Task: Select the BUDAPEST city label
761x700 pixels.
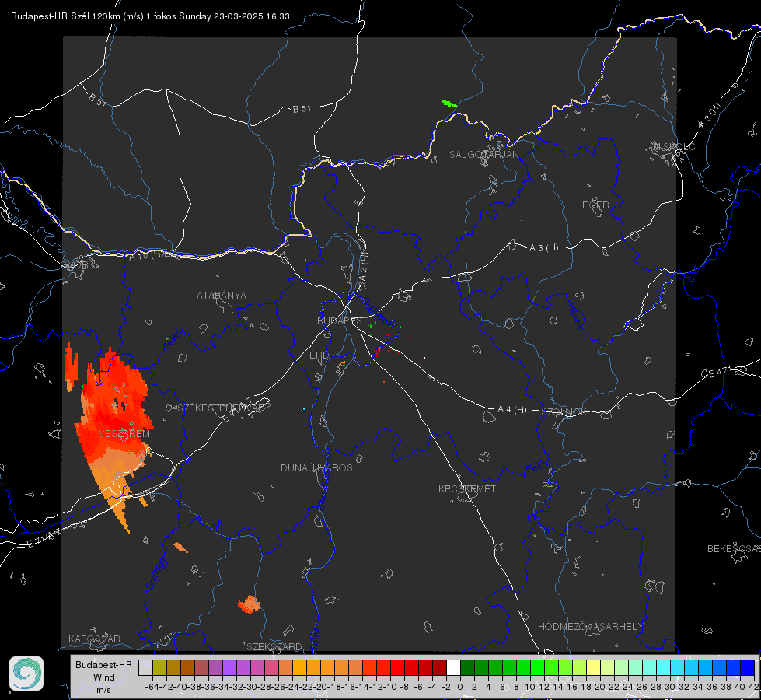Action: tap(342, 320)
